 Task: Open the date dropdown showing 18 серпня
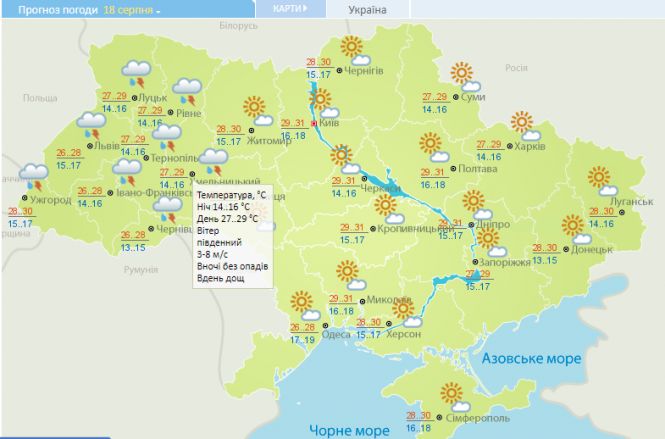[x=132, y=9]
